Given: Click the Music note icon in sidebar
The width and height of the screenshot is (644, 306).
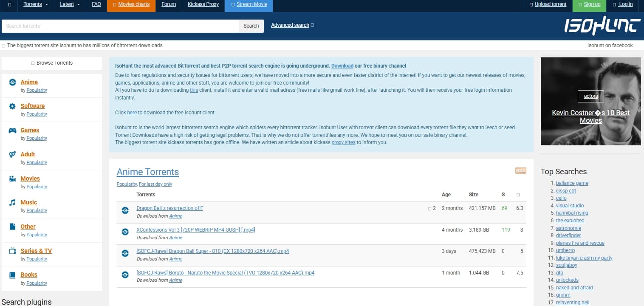Looking at the screenshot, I should [x=13, y=203].
